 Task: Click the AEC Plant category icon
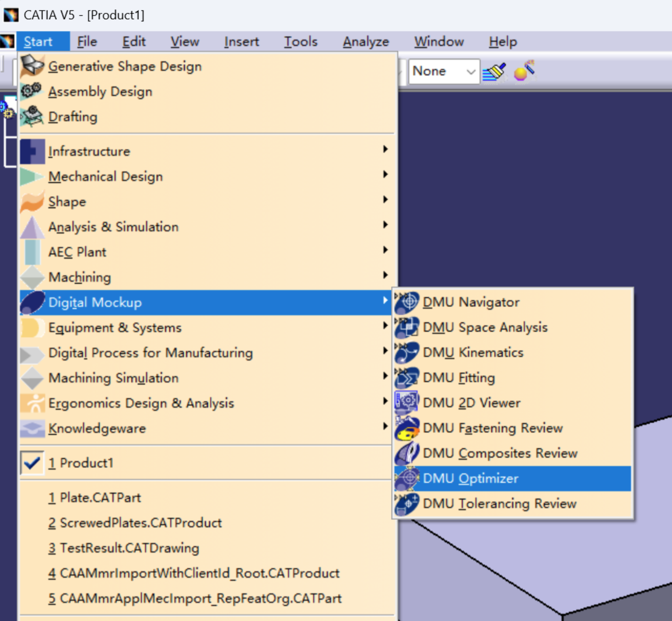coord(32,252)
